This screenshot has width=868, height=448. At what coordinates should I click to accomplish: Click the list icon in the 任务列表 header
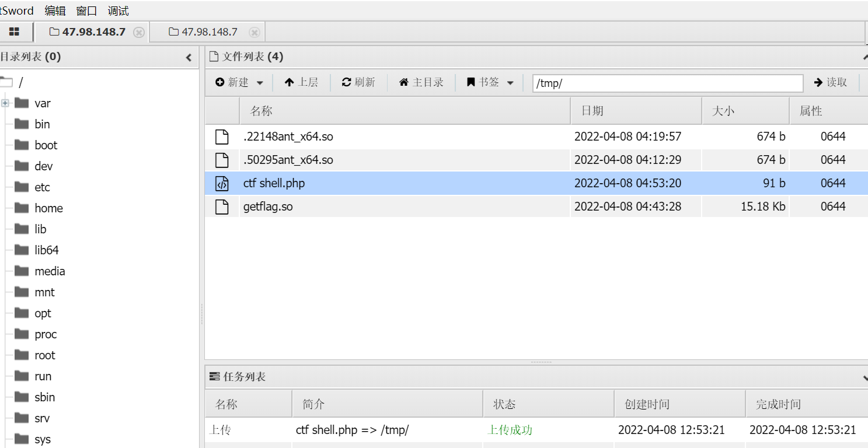point(215,376)
